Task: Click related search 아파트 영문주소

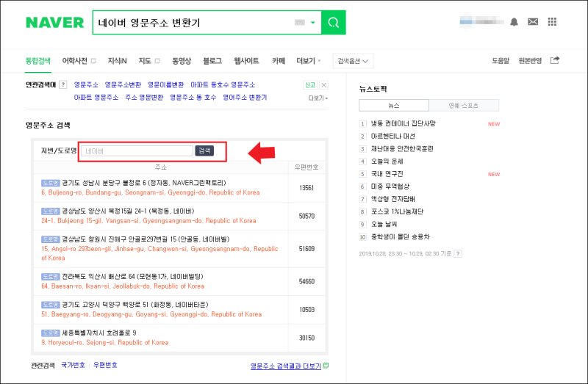Action: click(x=96, y=98)
